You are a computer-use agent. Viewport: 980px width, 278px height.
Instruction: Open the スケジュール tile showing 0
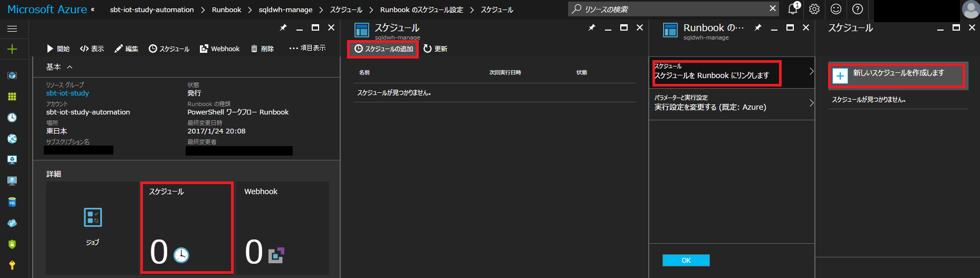187,228
